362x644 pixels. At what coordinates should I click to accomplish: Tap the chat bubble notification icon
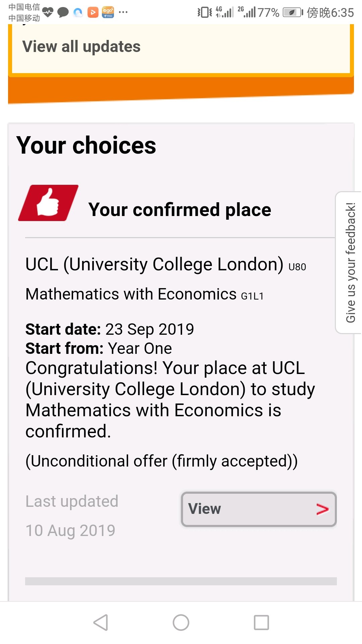pos(63,12)
